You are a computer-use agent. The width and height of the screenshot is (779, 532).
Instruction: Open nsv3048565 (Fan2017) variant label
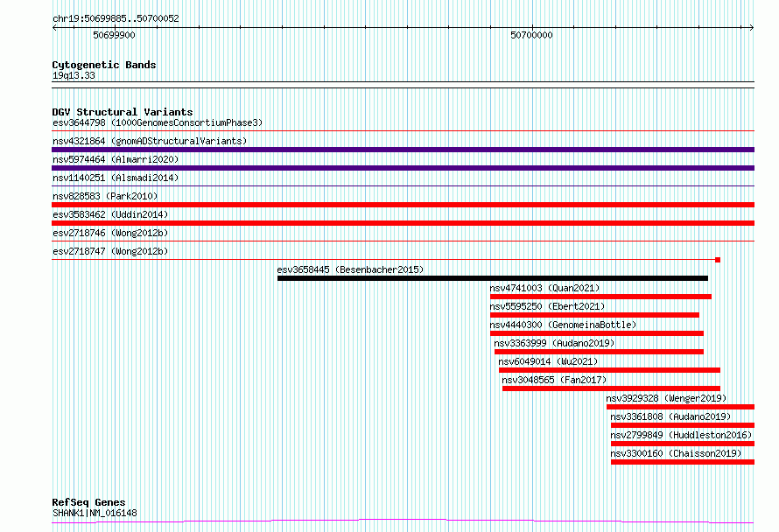tap(554, 380)
